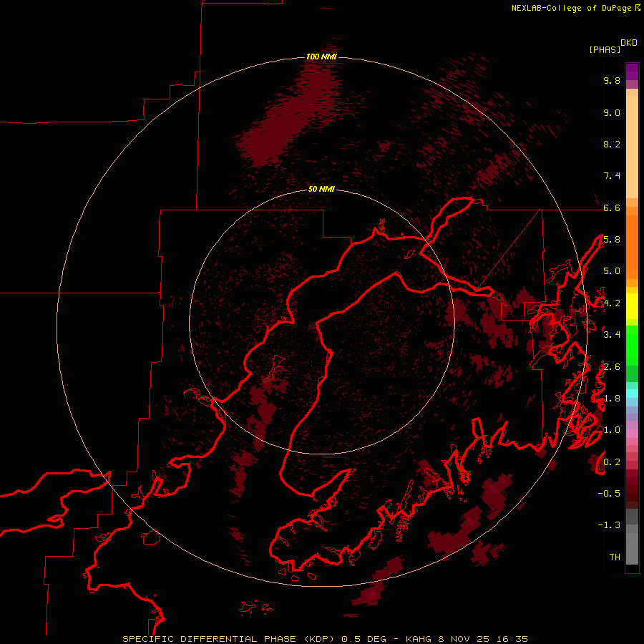Click the [PHAS] units label
The width and height of the screenshot is (644, 644).
(605, 49)
